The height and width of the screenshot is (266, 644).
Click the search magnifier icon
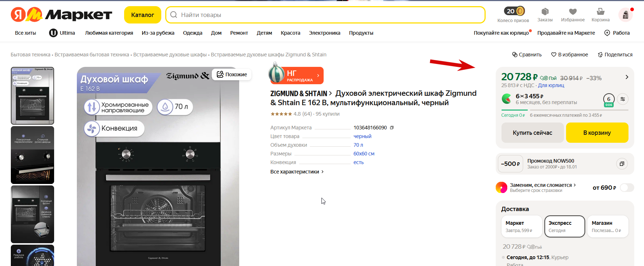pyautogui.click(x=174, y=15)
